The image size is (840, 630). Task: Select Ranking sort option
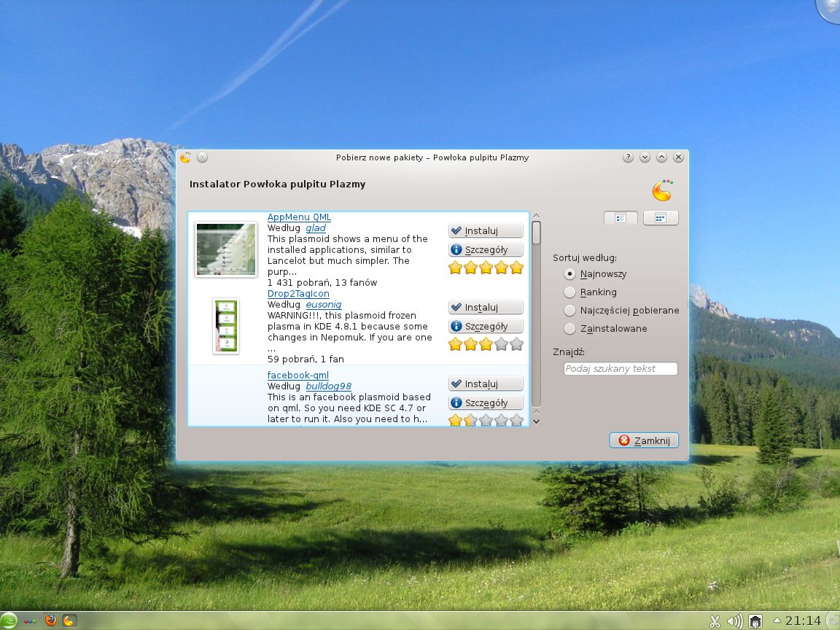(591, 292)
